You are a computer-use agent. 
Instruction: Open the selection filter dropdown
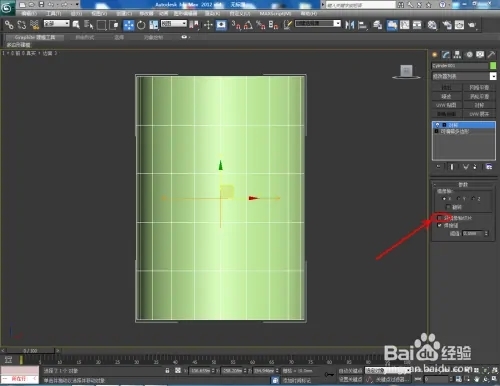click(57, 24)
